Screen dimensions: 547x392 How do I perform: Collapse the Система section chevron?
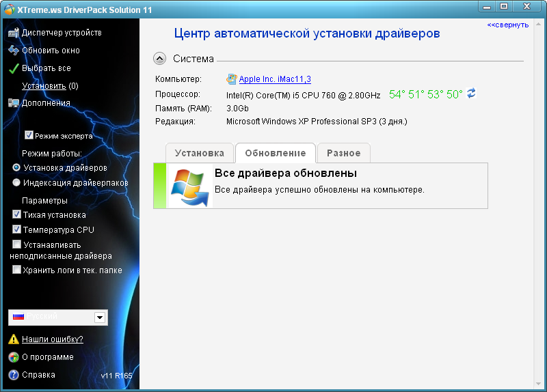(x=160, y=59)
